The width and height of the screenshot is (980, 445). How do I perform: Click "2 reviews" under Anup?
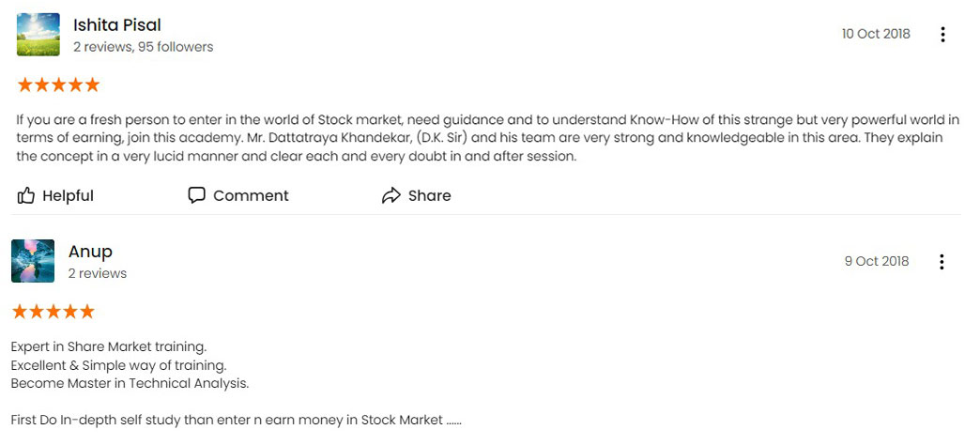pyautogui.click(x=98, y=274)
